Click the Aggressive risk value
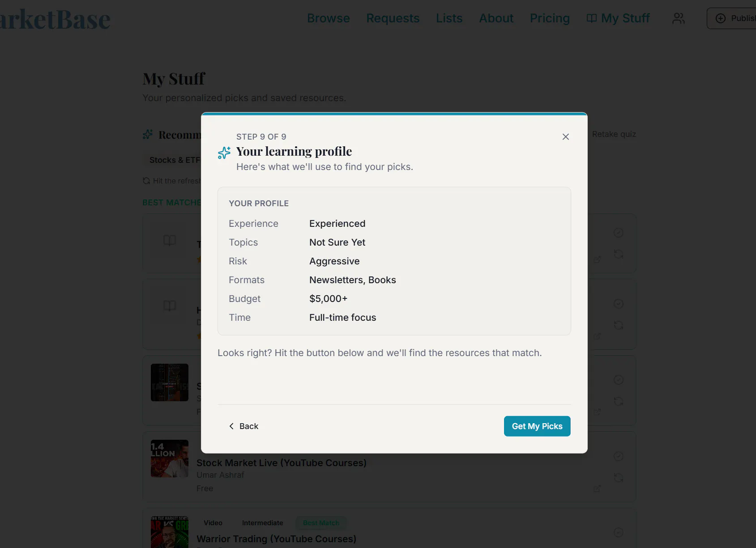Image resolution: width=756 pixels, height=548 pixels. [x=334, y=261]
